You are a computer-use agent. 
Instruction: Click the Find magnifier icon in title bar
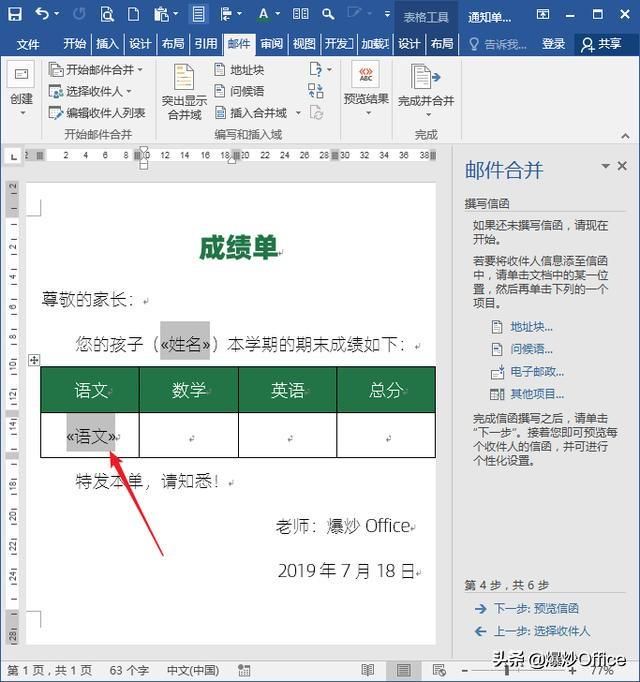tap(328, 14)
